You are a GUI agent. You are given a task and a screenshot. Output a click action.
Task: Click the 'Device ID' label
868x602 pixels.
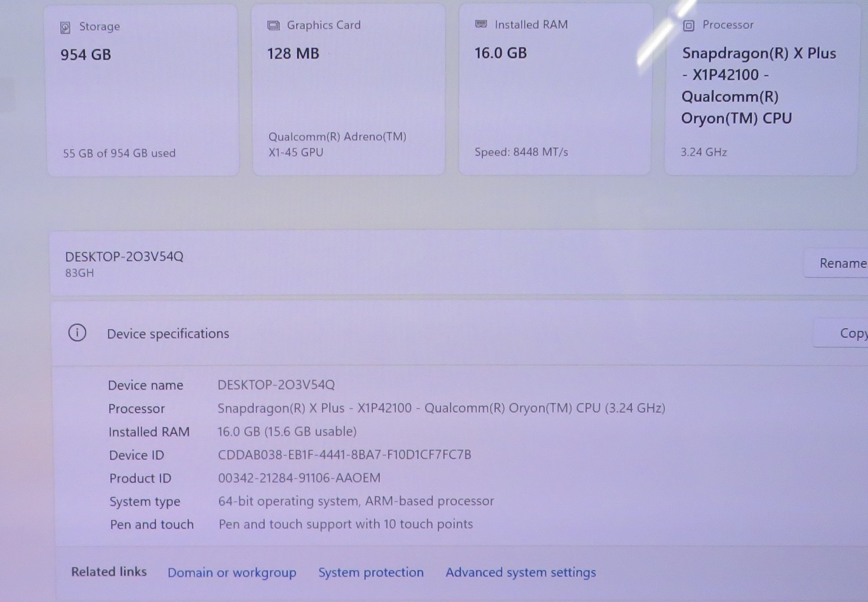(137, 456)
